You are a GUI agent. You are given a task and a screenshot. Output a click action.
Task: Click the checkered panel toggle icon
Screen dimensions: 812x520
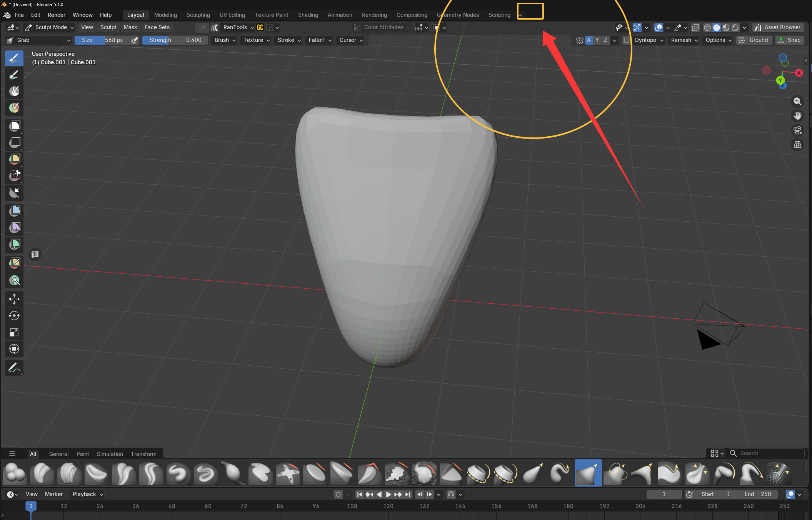tap(35, 254)
